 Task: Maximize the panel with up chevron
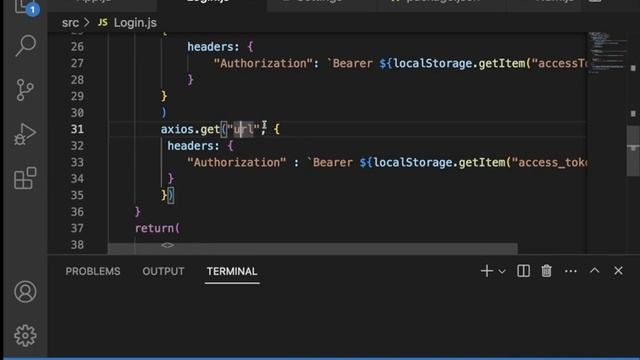(595, 271)
